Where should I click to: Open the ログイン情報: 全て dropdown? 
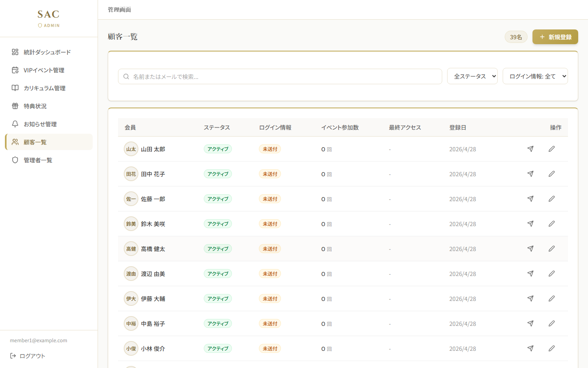tap(535, 76)
